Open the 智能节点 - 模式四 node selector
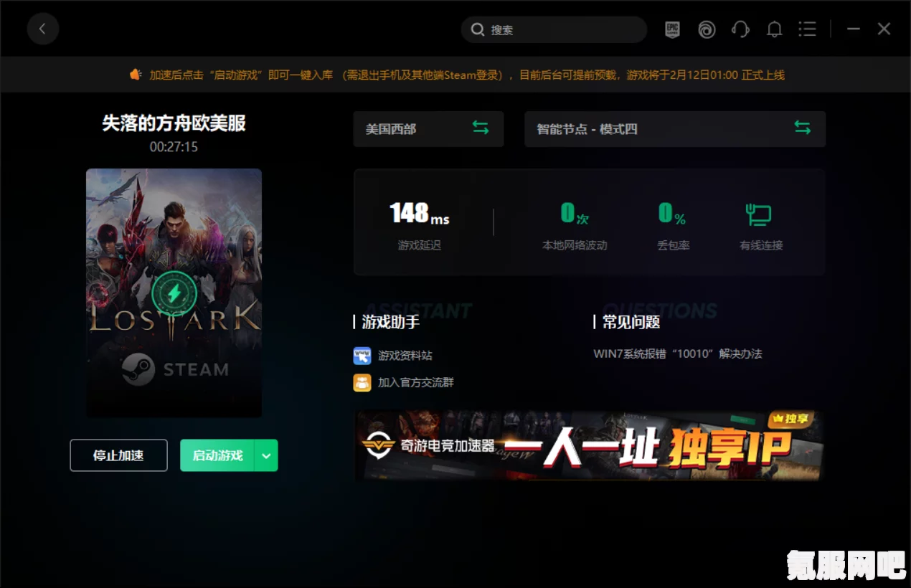 pos(675,129)
